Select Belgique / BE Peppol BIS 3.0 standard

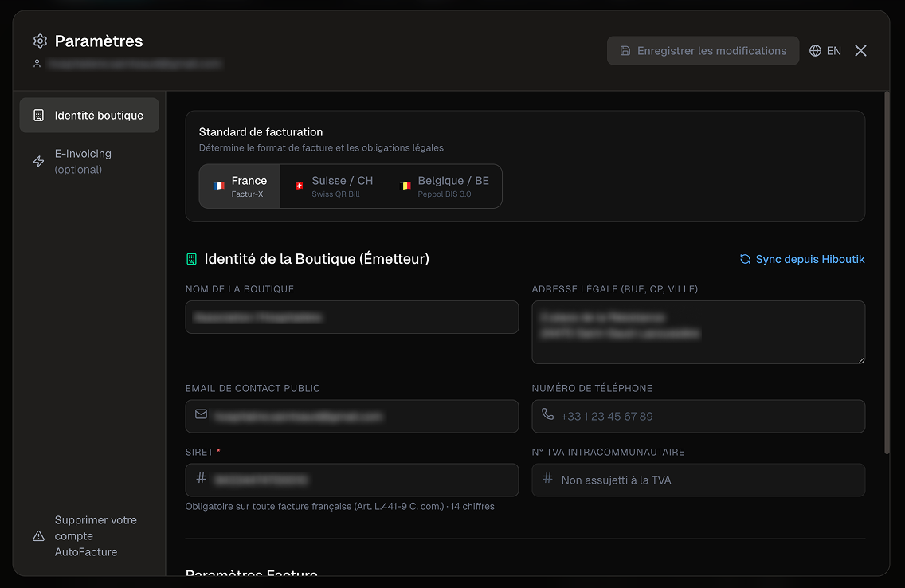coord(444,186)
